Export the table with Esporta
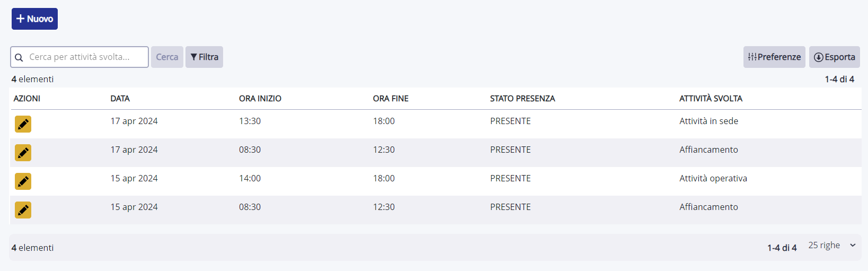The width and height of the screenshot is (868, 271). pyautogui.click(x=834, y=57)
